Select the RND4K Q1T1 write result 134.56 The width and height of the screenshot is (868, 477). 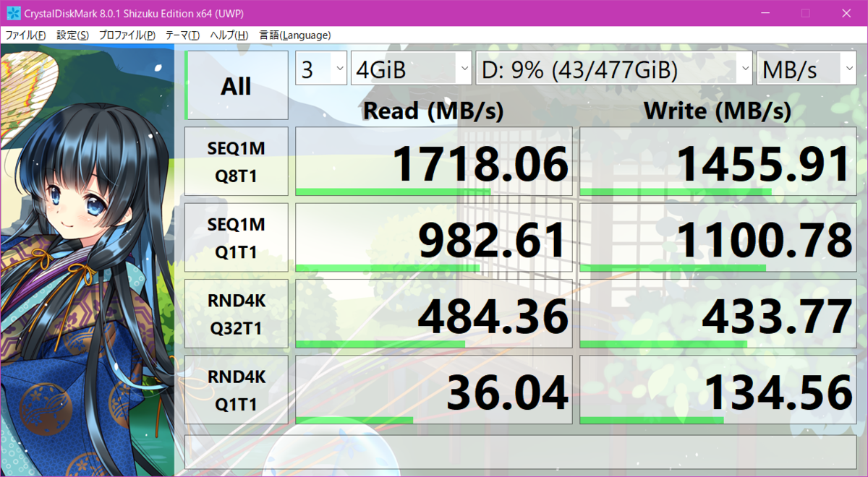coord(718,389)
